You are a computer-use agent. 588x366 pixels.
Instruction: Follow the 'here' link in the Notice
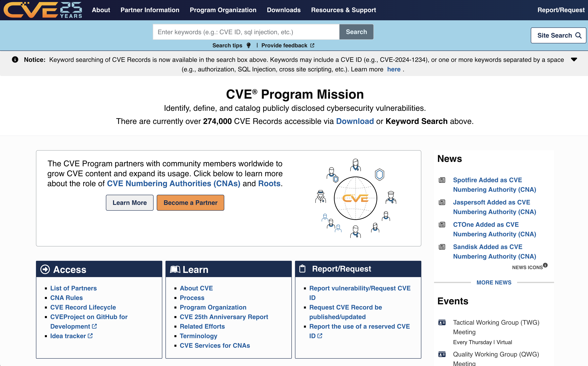coord(394,69)
